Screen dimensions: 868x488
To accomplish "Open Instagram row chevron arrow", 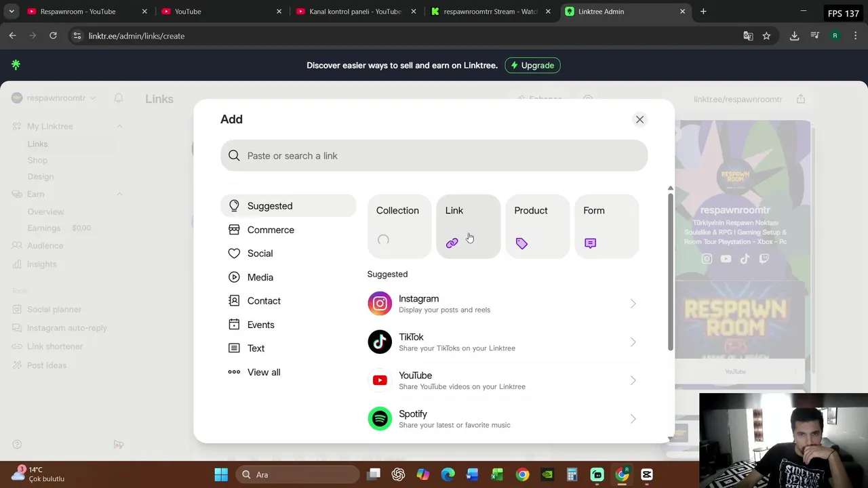I will 633,304.
